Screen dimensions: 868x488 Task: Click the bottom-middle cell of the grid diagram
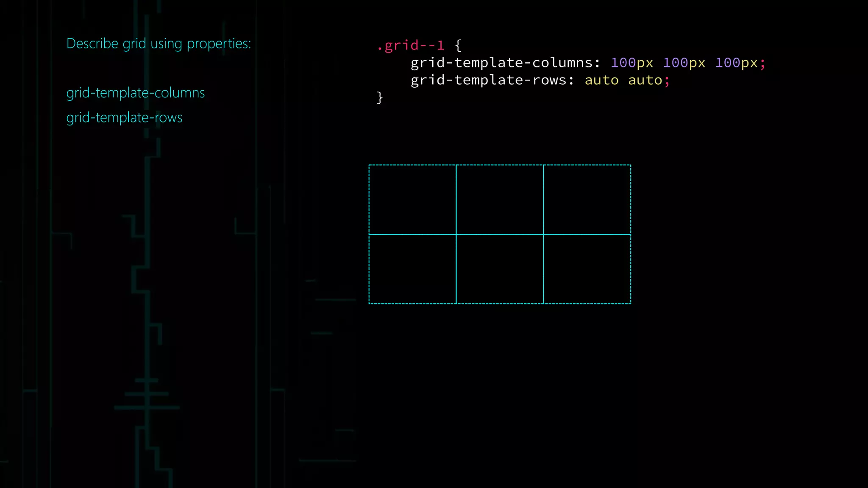500,269
